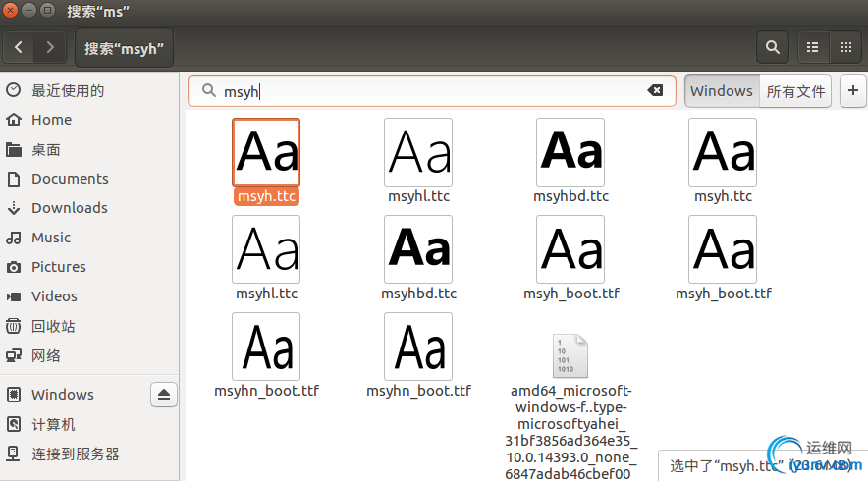Screen dimensions: 868x481
Task: Select msyhbd.ttc directly left of msyh_boot.ttf
Action: point(418,258)
